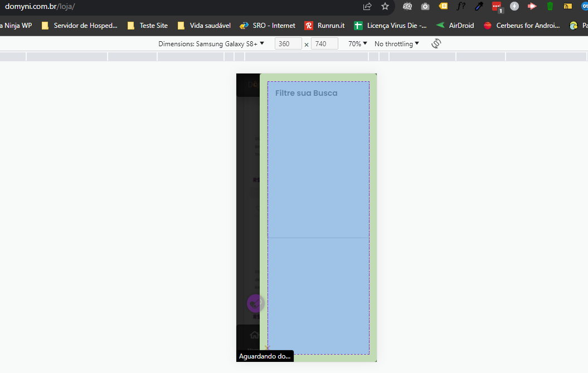
Task: Open the SRO - Internet bookmark
Action: [x=268, y=26]
